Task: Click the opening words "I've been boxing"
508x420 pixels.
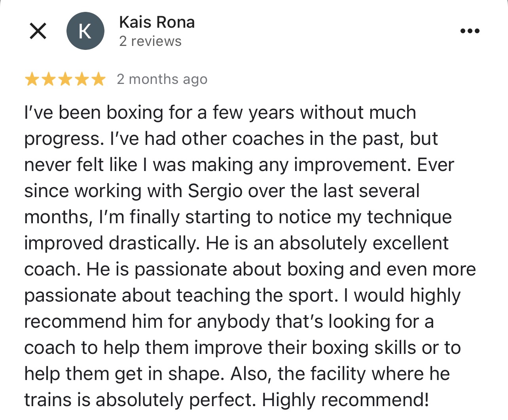Action: 93,113
